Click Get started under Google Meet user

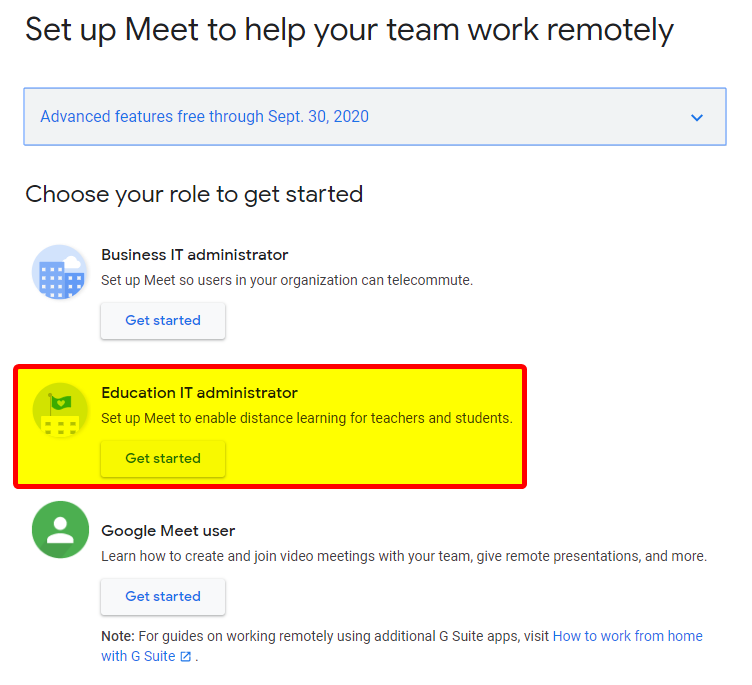tap(163, 596)
